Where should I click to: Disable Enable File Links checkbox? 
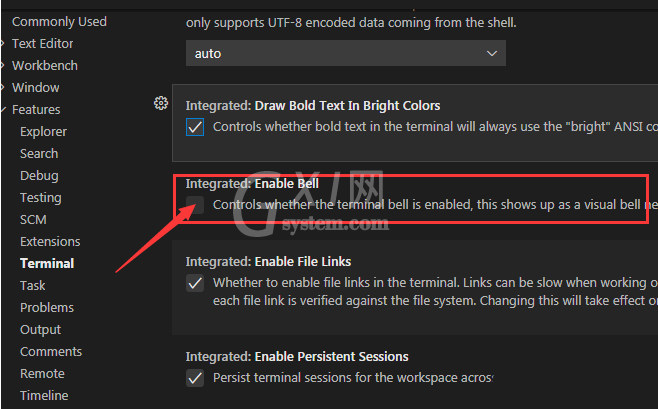click(x=195, y=283)
